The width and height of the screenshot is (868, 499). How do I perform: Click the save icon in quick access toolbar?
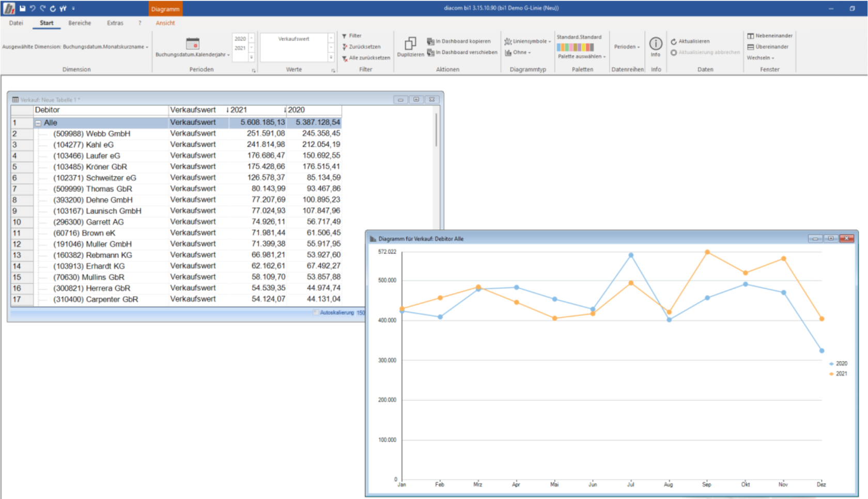[x=22, y=8]
